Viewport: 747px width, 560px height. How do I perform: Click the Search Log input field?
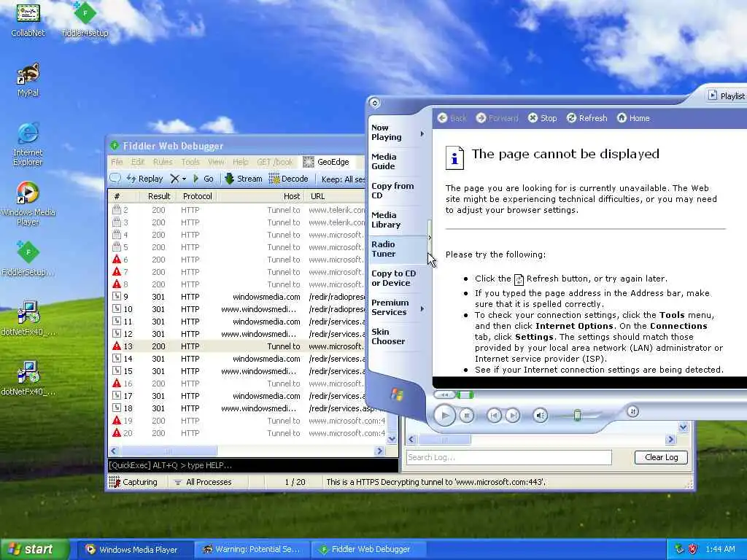(508, 457)
